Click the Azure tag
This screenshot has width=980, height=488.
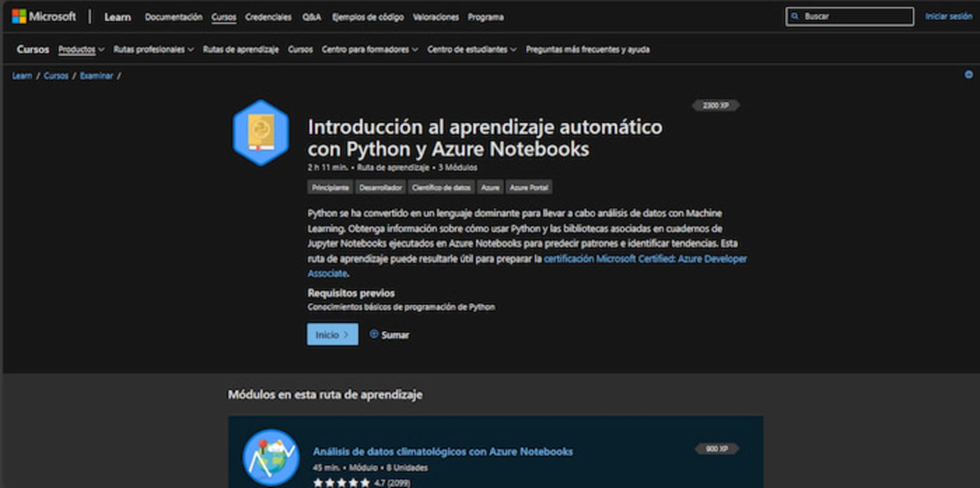click(490, 187)
